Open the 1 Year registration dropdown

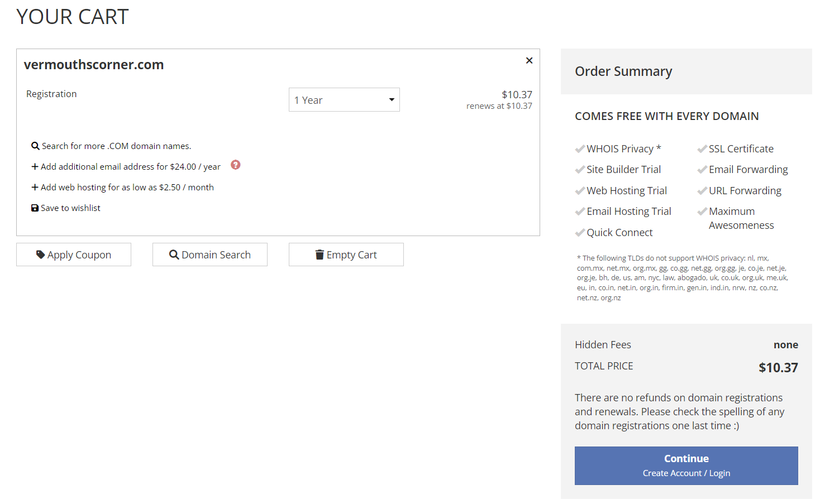(344, 100)
